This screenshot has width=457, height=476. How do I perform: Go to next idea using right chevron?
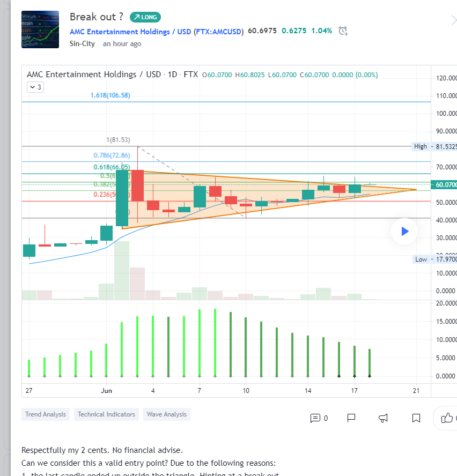pos(453,20)
